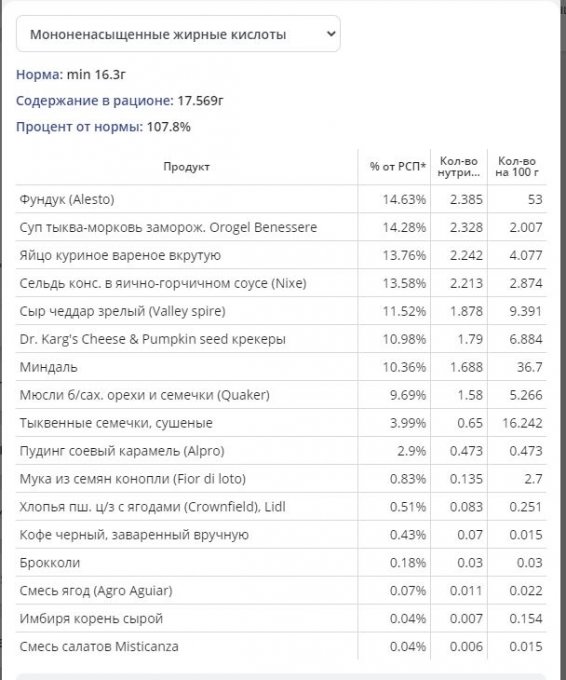Select Мука из семян конопли row

click(x=281, y=479)
